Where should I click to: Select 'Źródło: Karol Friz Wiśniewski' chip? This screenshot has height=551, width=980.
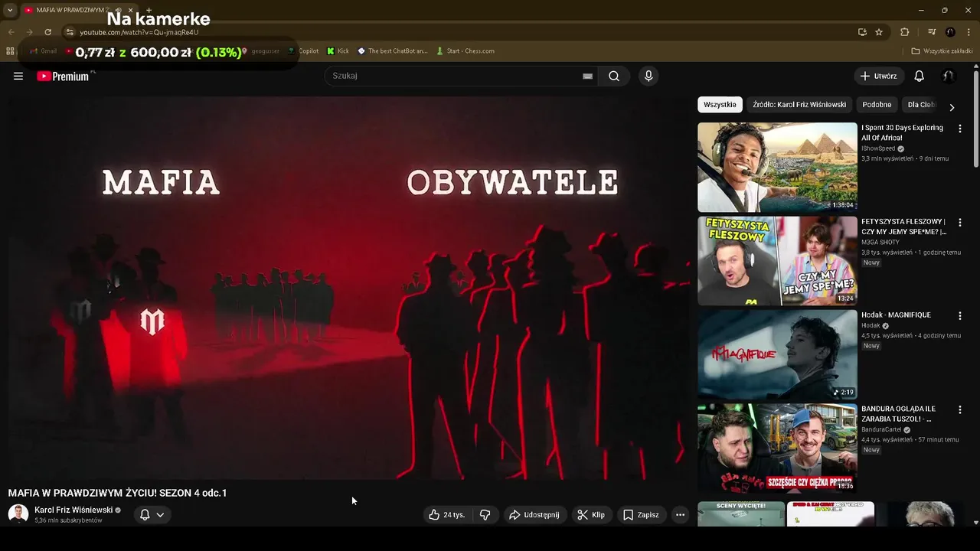799,105
